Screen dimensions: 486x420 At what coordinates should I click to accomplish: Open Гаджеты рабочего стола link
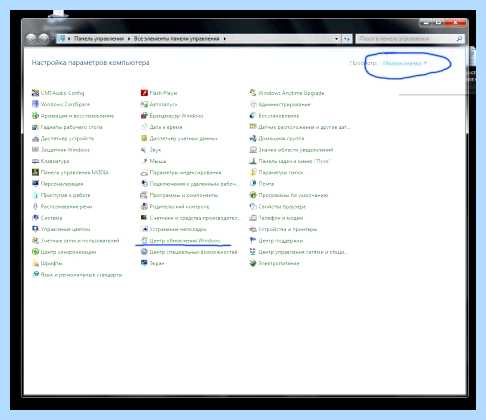[x=72, y=127]
